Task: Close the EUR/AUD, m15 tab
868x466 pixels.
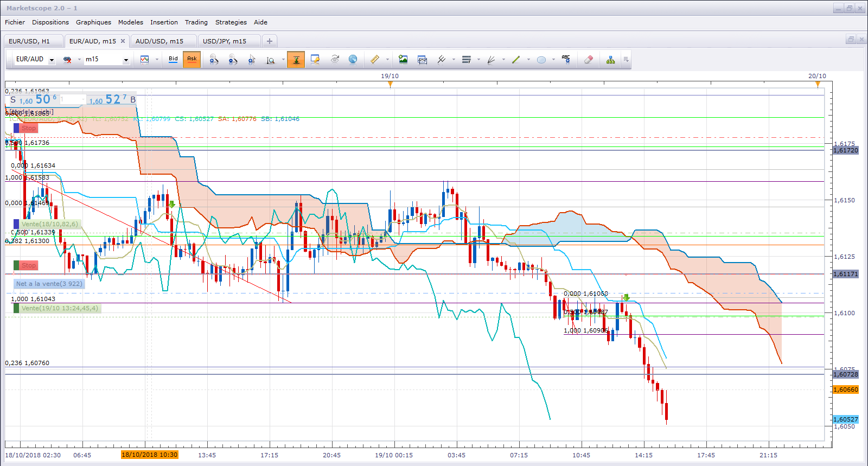Action: pyautogui.click(x=123, y=41)
